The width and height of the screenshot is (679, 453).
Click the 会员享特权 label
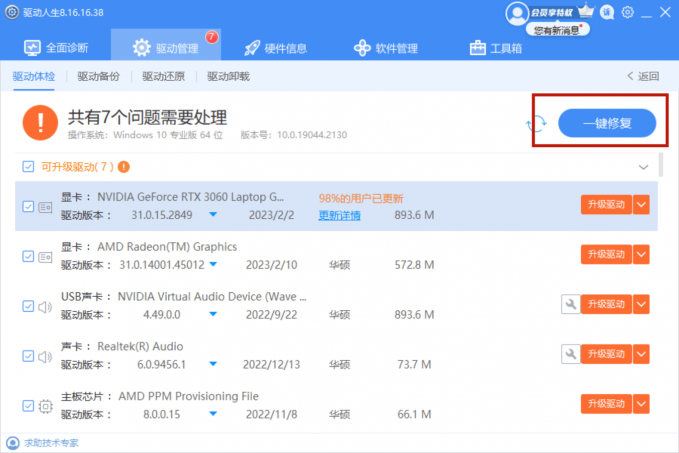[552, 13]
